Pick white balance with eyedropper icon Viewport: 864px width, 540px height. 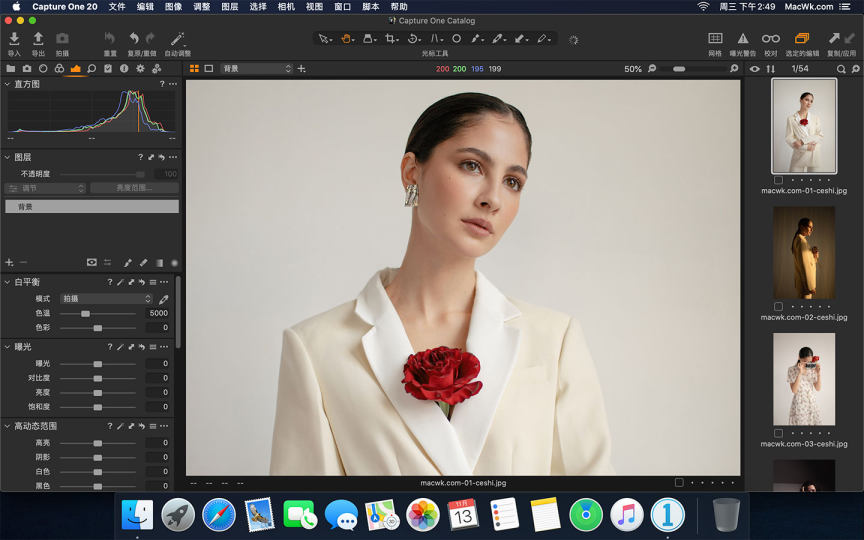coord(164,299)
